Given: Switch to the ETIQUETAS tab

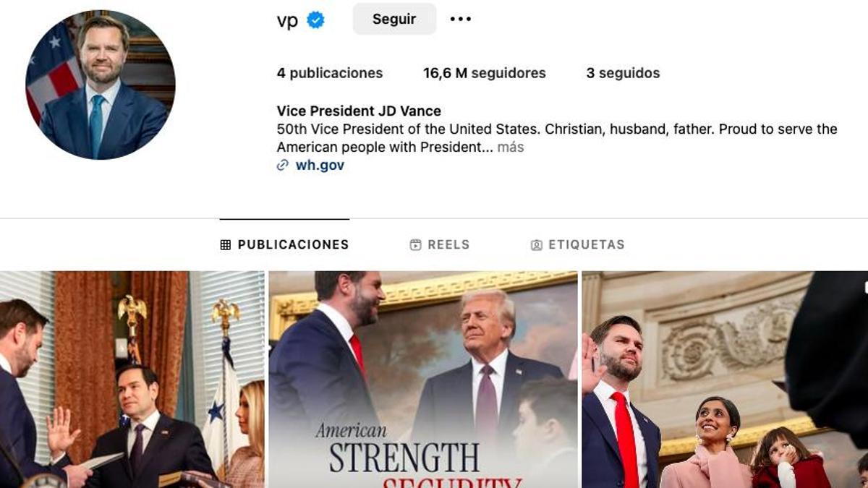Looking at the screenshot, I should click(578, 245).
